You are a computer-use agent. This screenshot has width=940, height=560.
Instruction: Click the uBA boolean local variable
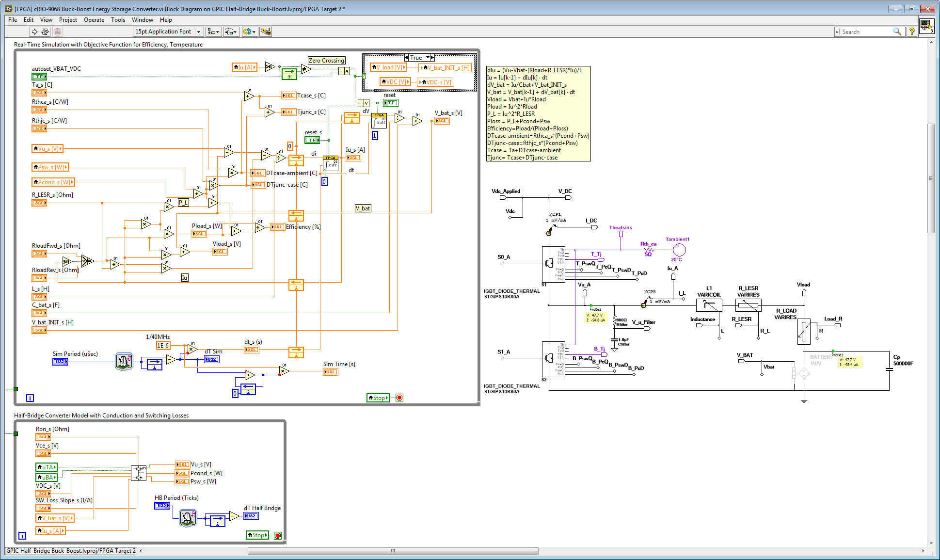pos(47,478)
